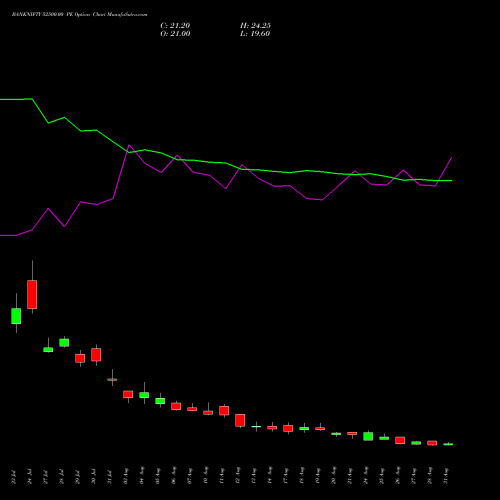The height and width of the screenshot is (500, 500).
Task: Select the low value L: 19.60
Action: point(255,34)
